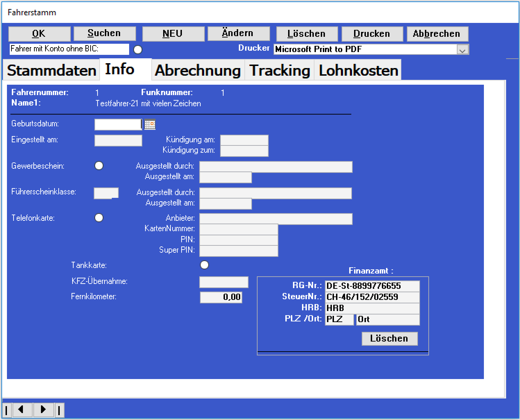Switch to the Tracking tab
The image size is (520, 420).
(x=279, y=70)
